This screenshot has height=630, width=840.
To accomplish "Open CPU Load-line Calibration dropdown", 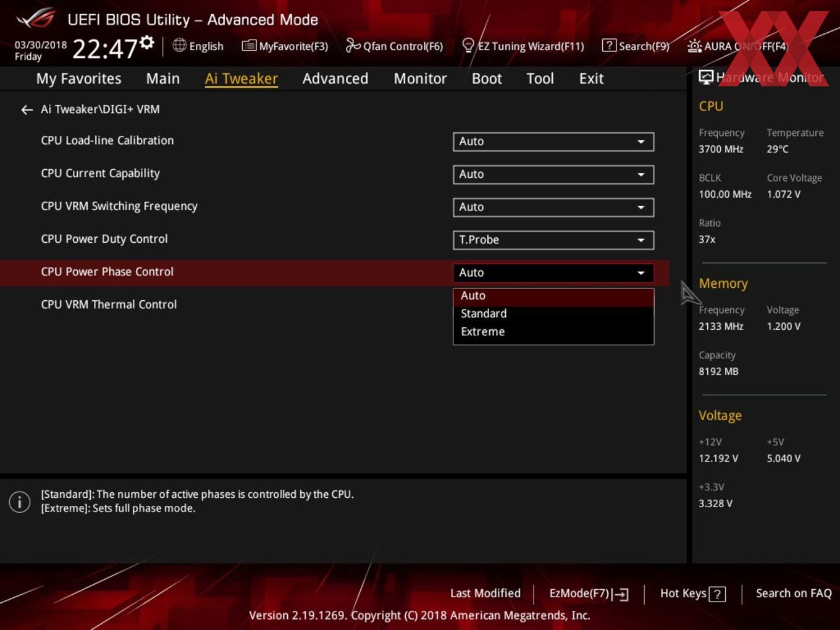I will click(553, 141).
